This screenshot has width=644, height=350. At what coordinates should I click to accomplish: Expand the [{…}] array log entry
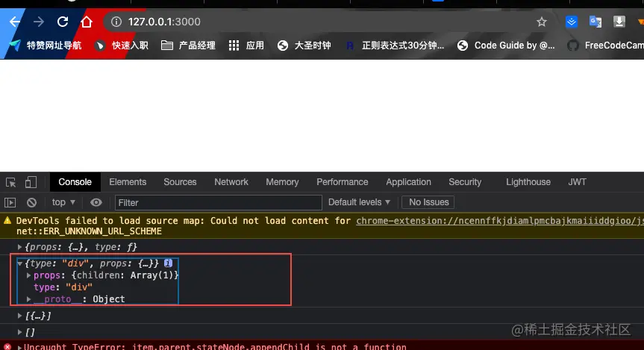pyautogui.click(x=19, y=316)
